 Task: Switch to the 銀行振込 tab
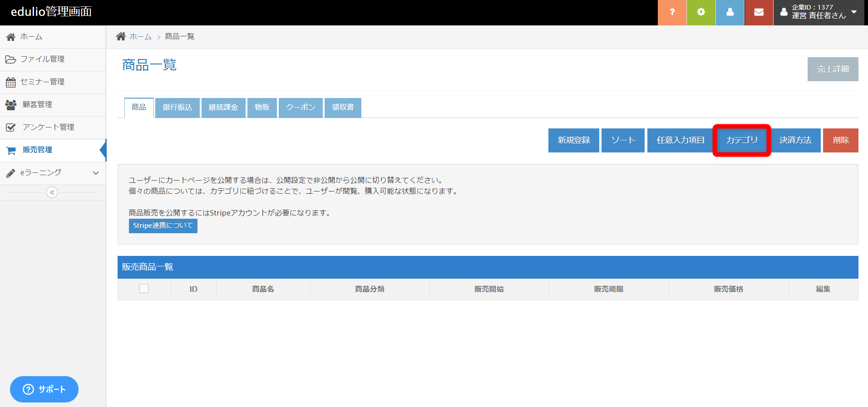tap(178, 108)
